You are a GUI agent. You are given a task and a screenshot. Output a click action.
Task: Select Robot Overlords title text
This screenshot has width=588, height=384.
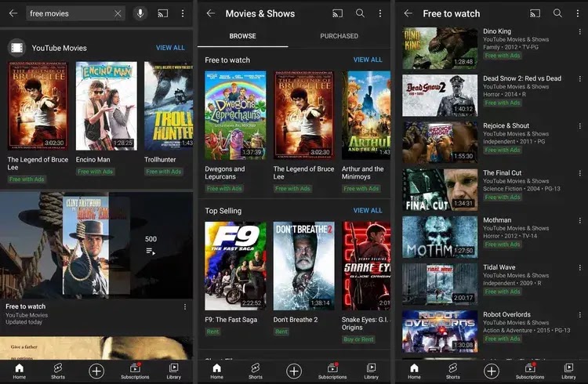pyautogui.click(x=506, y=314)
